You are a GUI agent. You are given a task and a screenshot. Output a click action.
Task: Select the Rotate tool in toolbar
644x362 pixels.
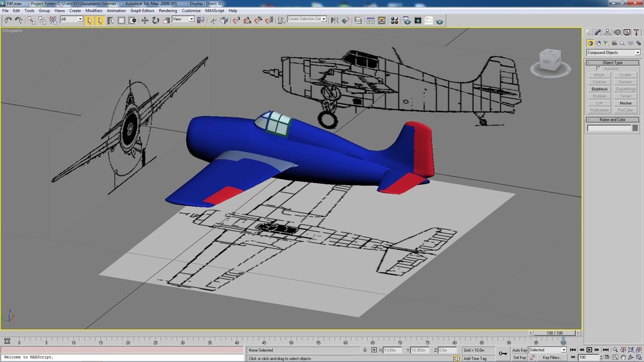pyautogui.click(x=155, y=20)
